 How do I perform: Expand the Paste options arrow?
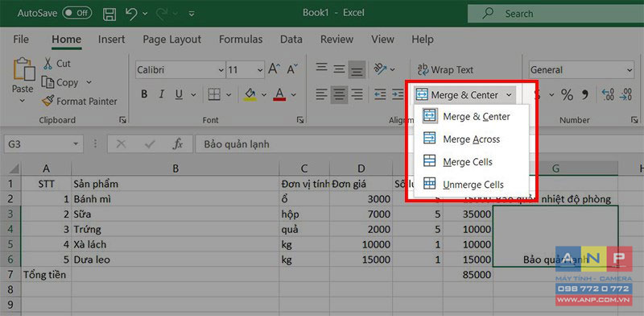(x=23, y=100)
